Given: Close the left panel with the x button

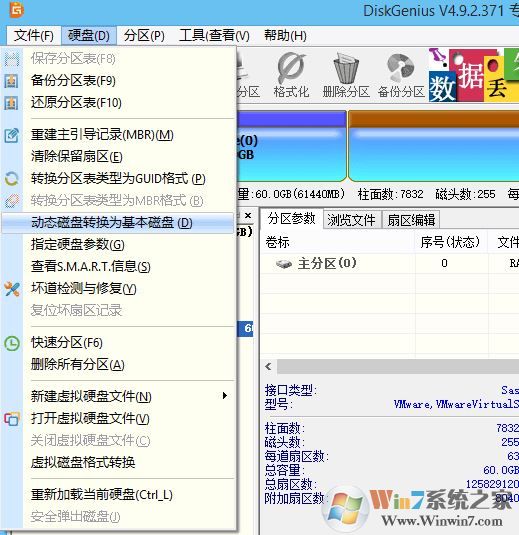Looking at the screenshot, I should (x=248, y=216).
